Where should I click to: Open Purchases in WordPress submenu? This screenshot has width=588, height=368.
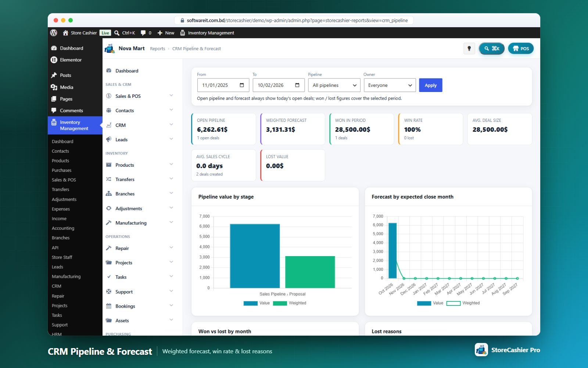[61, 170]
